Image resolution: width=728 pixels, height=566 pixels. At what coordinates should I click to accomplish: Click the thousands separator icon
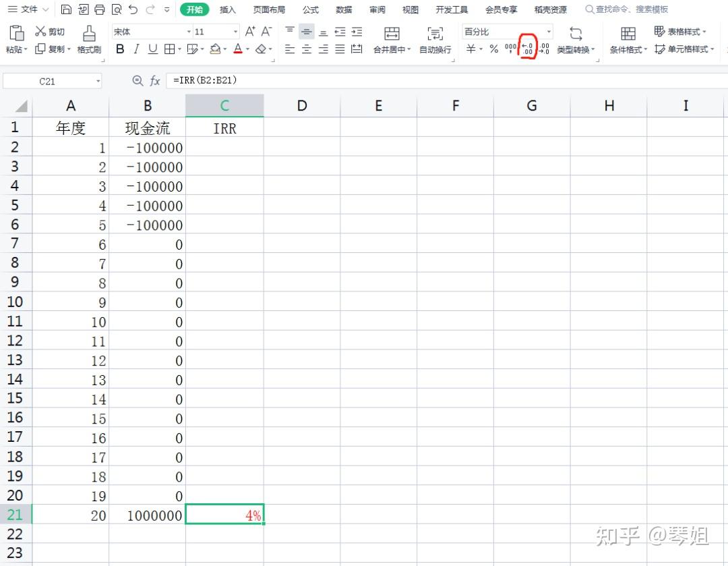(x=510, y=48)
